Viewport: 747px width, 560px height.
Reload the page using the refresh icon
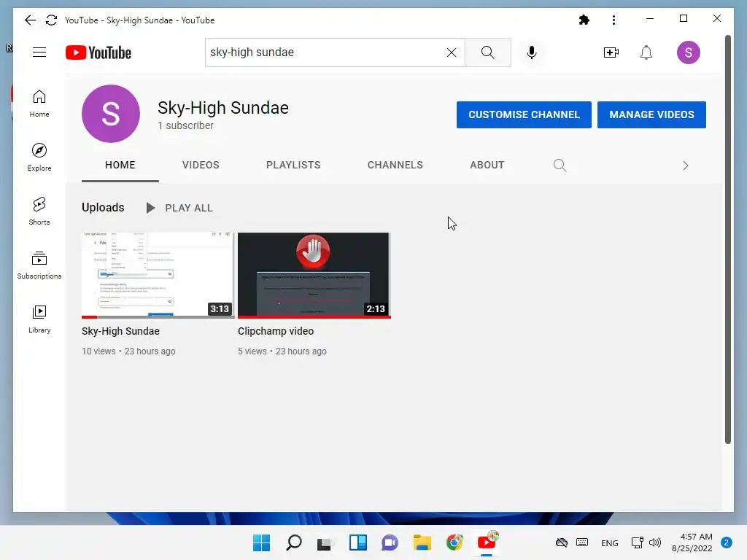pyautogui.click(x=52, y=20)
